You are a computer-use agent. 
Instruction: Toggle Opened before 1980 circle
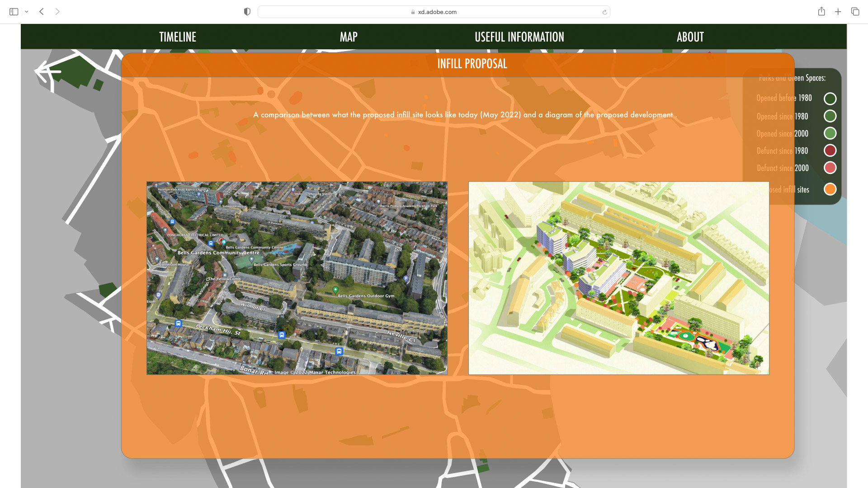(830, 99)
